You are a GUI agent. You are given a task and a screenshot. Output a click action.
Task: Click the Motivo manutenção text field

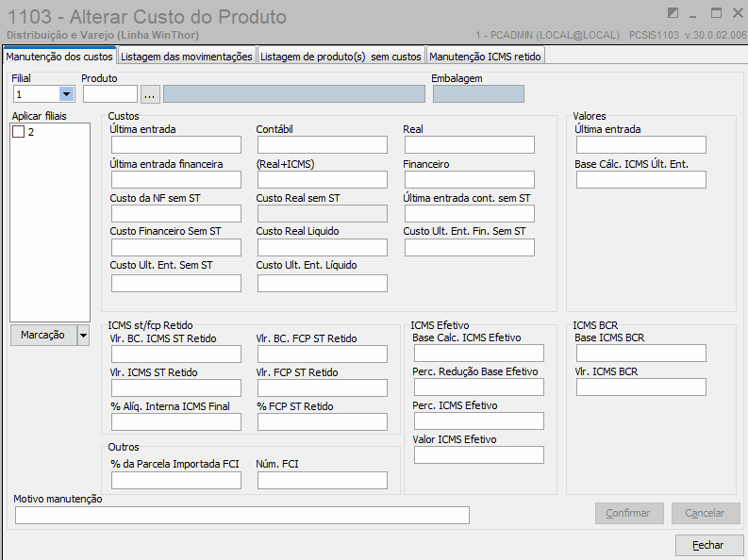pos(242,515)
